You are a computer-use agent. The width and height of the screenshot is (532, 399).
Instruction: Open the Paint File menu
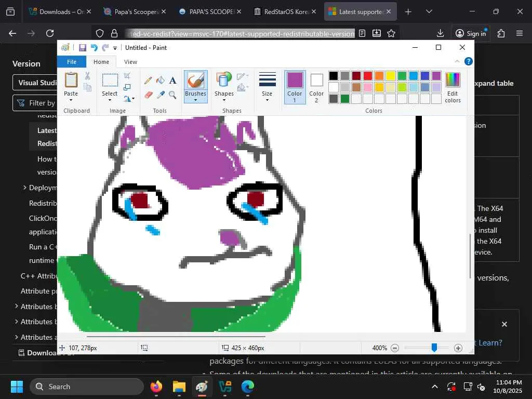tap(72, 62)
